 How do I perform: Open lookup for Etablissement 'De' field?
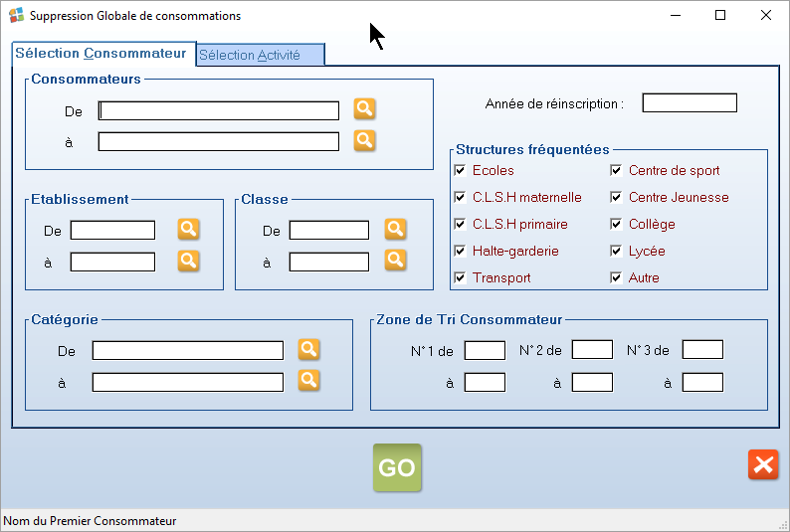point(189,230)
